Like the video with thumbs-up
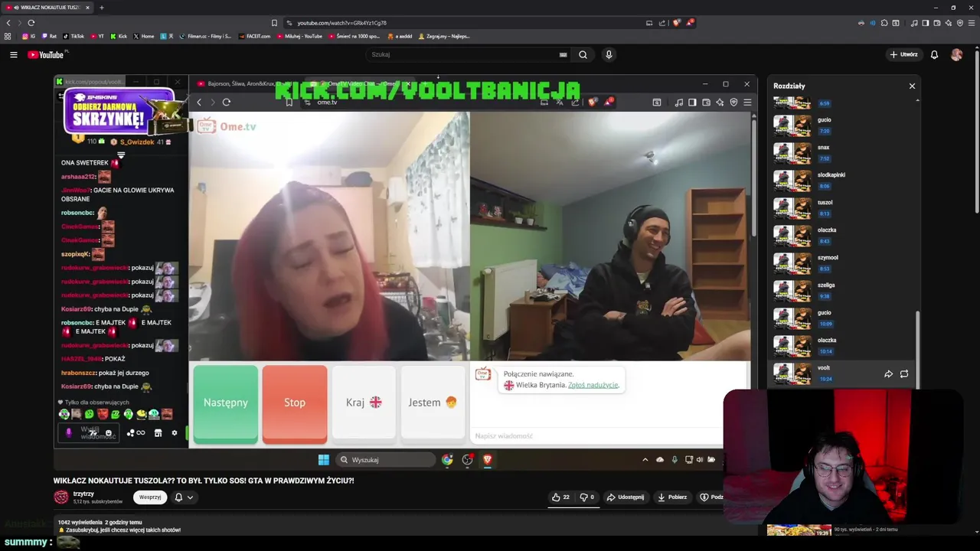 click(561, 497)
